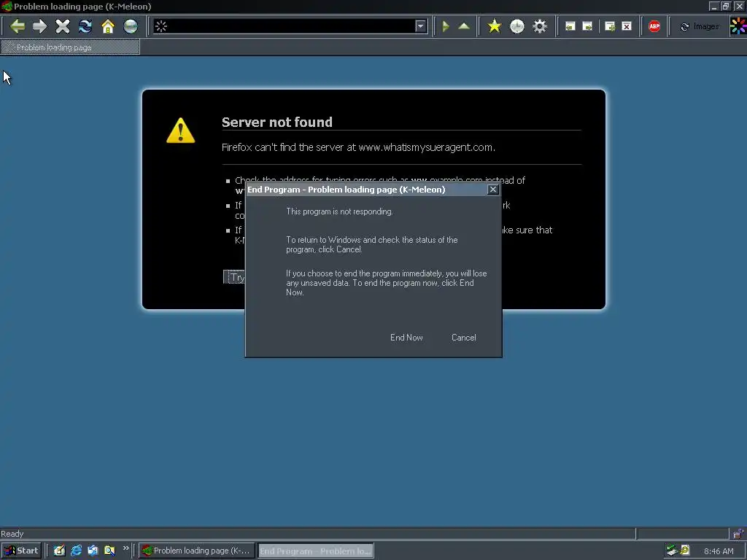Click the next tab icon
The image size is (747, 560).
click(x=587, y=27)
